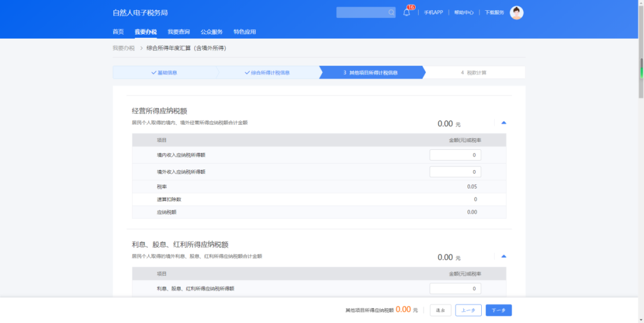Collapse the 经营所得应纳税额 section arrow
The height and width of the screenshot is (323, 644).
point(503,122)
